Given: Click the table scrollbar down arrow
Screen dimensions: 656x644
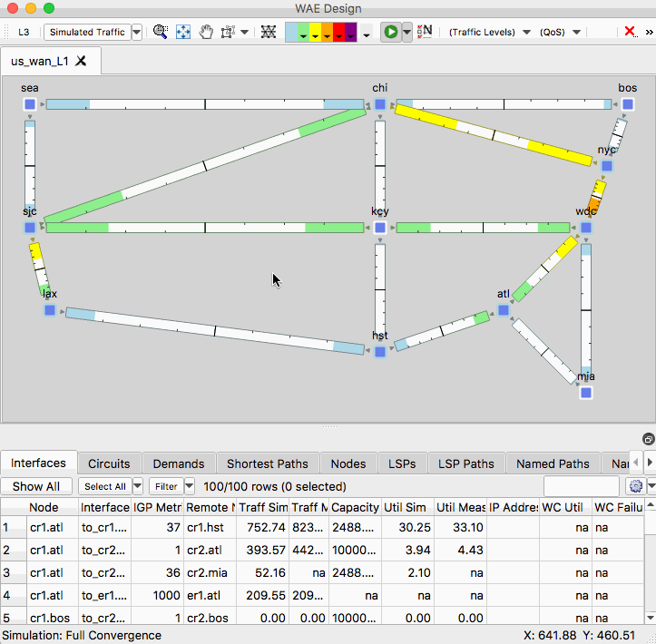Looking at the screenshot, I should click(651, 618).
